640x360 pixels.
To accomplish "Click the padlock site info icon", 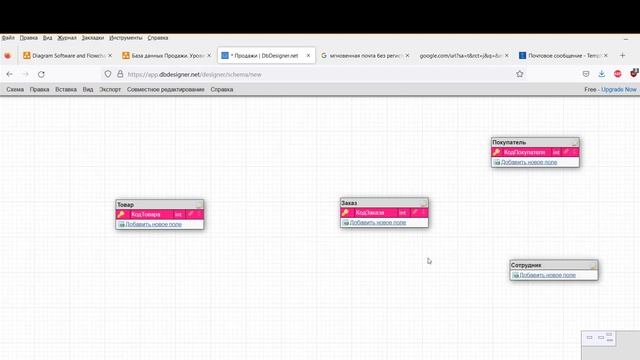I will (120, 74).
